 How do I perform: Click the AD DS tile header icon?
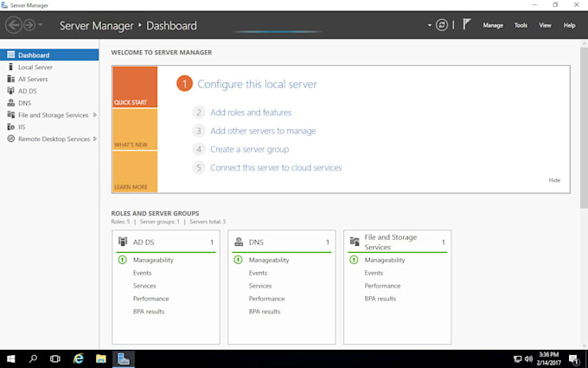click(x=123, y=242)
